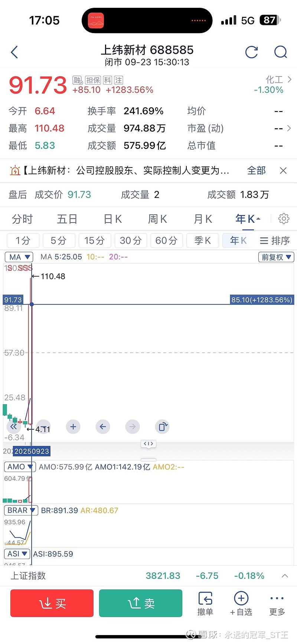297x644 pixels.
Task: Select the 季K period option
Action: 202,241
